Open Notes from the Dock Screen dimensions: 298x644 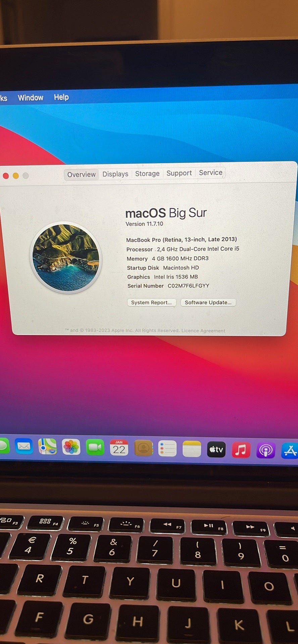click(192, 449)
